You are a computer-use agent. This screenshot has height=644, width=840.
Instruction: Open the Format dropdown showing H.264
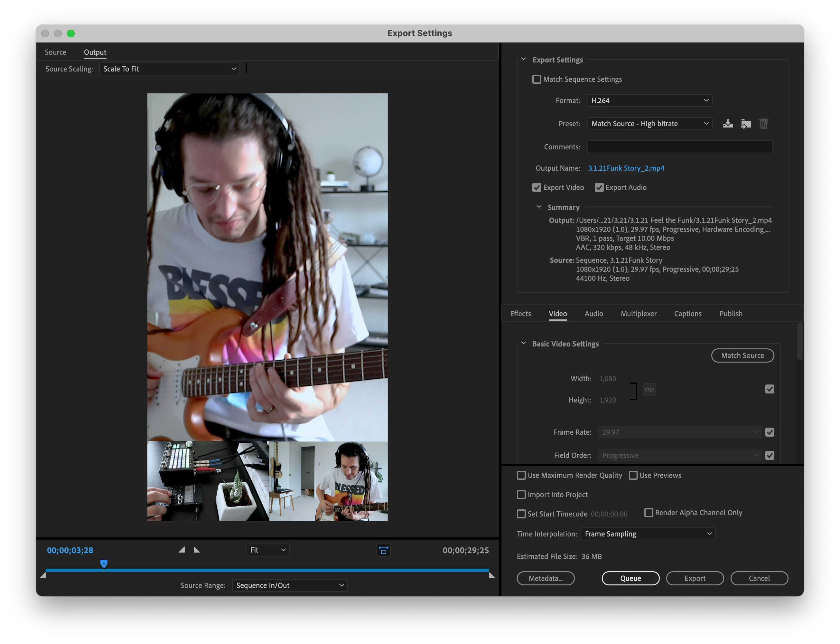pyautogui.click(x=649, y=100)
